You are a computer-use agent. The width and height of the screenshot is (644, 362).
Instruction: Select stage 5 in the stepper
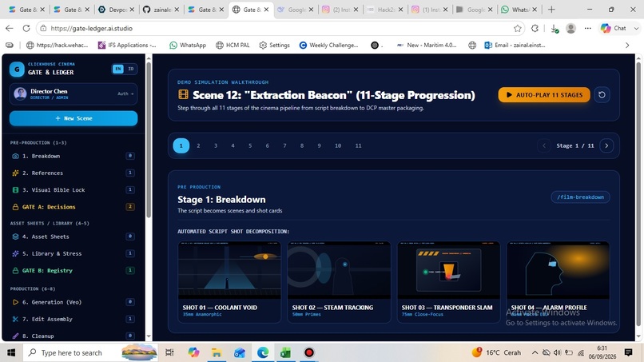[250, 145]
